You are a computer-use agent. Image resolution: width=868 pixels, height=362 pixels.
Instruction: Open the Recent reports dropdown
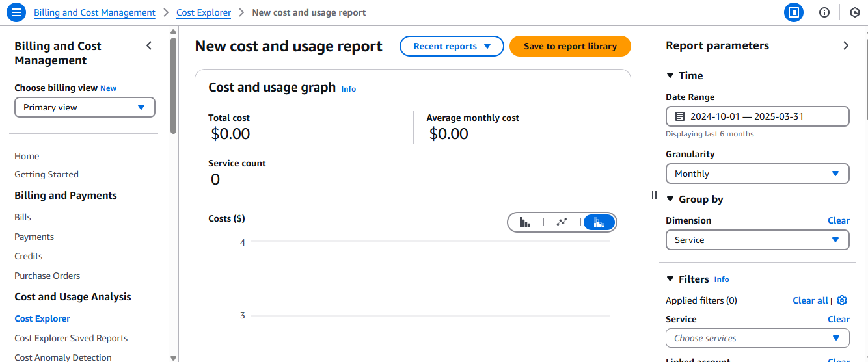point(452,46)
